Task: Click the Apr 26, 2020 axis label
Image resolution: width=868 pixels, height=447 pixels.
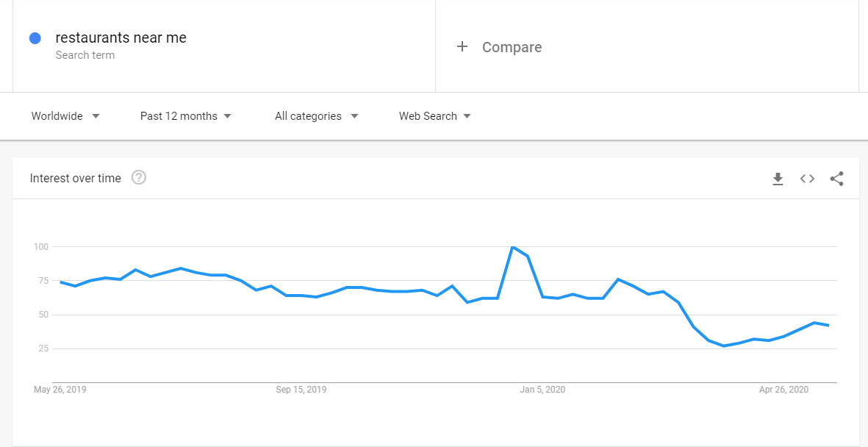Action: 783,390
